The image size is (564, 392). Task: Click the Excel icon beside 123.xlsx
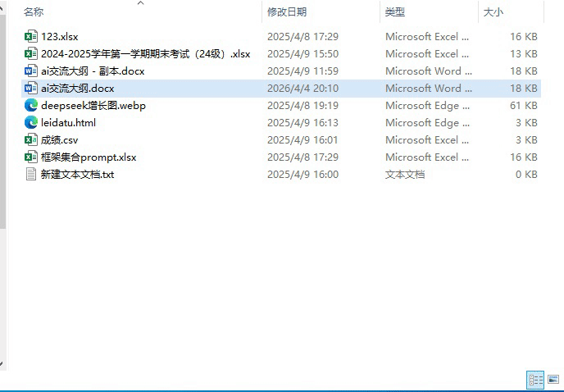pyautogui.click(x=31, y=37)
